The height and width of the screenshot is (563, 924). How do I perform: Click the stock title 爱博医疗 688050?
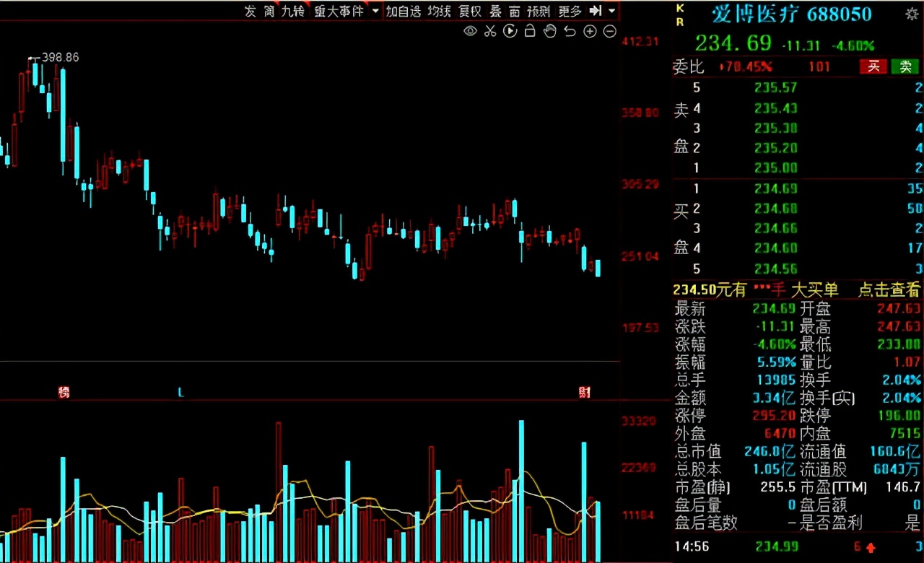792,14
